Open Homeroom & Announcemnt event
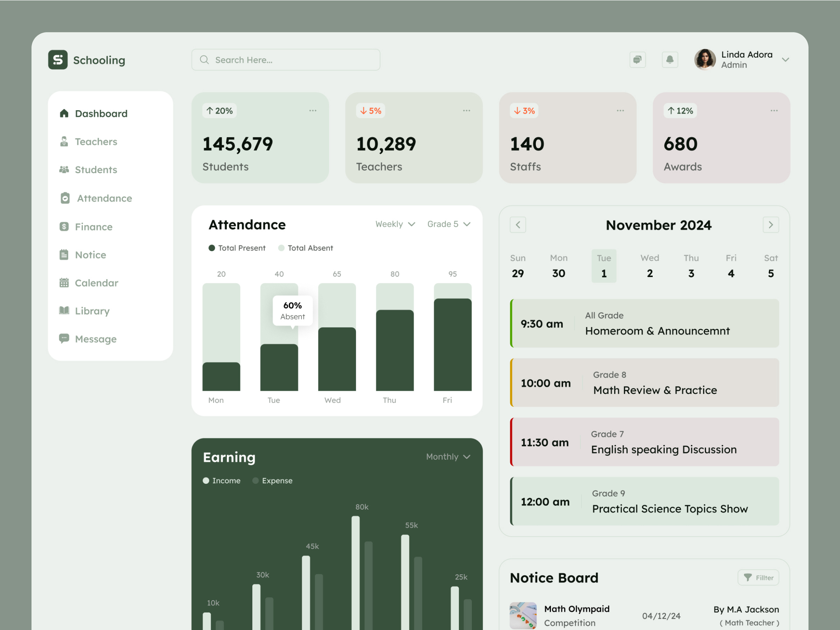The image size is (840, 630). 644,323
